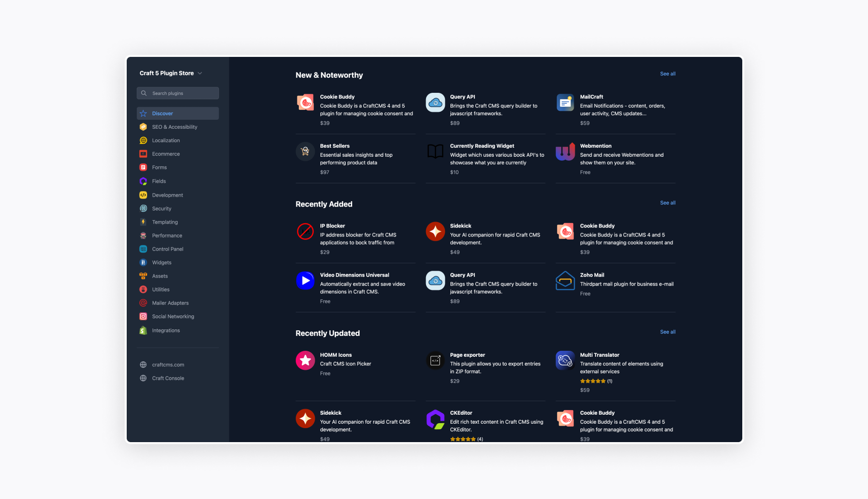Image resolution: width=868 pixels, height=499 pixels.
Task: Click the Widgets category icon
Action: (143, 262)
